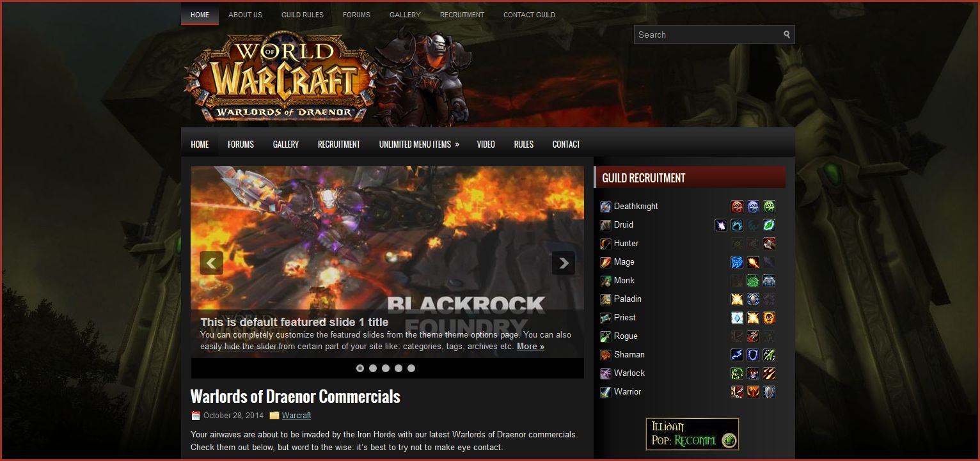Image resolution: width=980 pixels, height=461 pixels.
Task: Click the Paladin class icon
Action: [605, 299]
